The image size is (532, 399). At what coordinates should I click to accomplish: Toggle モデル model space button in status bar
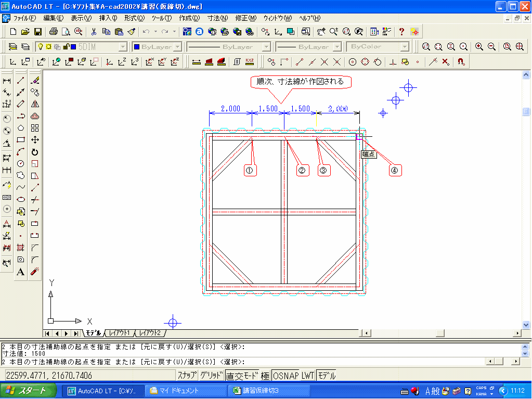[327, 376]
